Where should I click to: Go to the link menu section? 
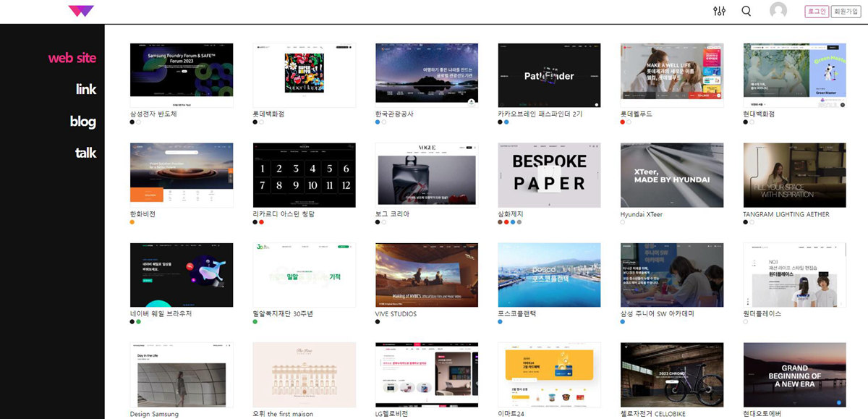pos(86,90)
